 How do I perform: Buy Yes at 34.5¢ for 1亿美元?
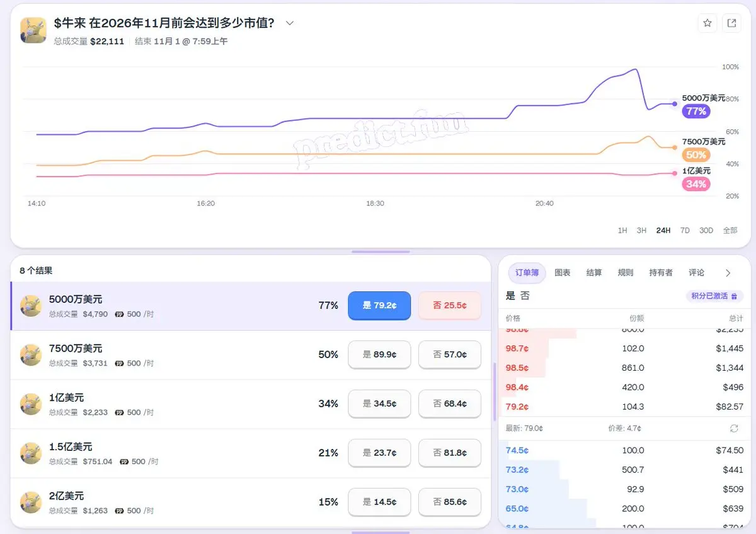[379, 404]
